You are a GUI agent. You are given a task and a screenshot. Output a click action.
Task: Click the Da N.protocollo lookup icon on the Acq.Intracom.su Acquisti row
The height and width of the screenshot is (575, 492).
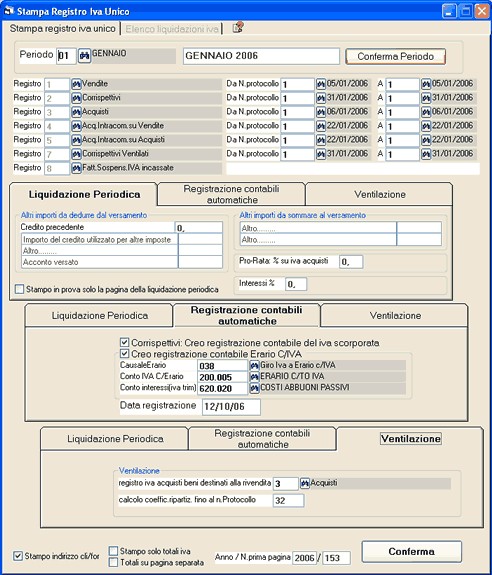point(321,140)
